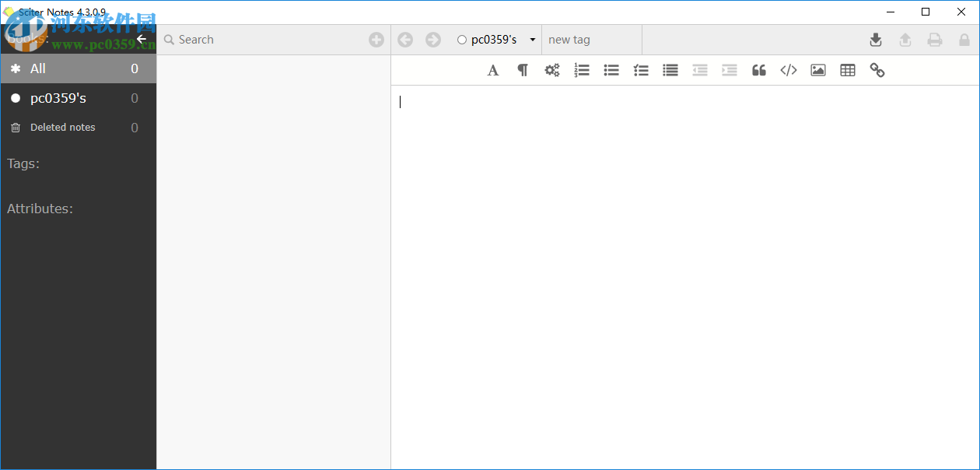980x470 pixels.
Task: Import notes using the download icon
Action: point(876,39)
